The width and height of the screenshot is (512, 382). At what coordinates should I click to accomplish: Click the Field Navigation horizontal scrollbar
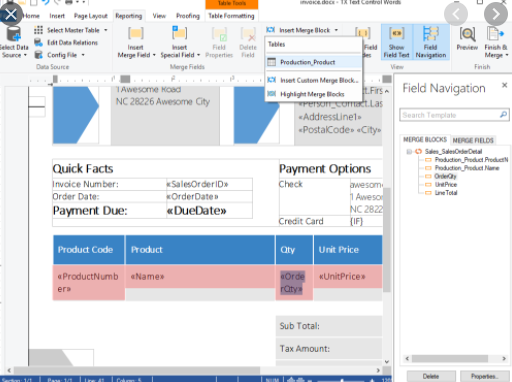click(450, 358)
